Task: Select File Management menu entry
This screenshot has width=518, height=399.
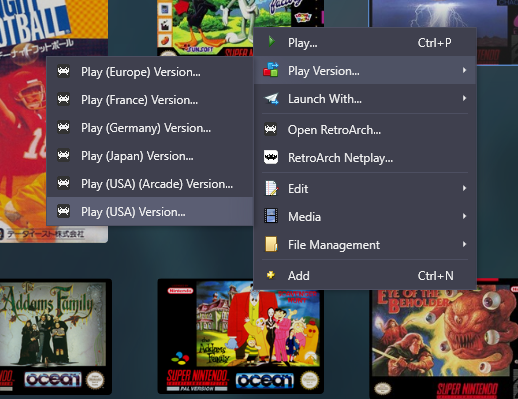Action: [x=365, y=245]
